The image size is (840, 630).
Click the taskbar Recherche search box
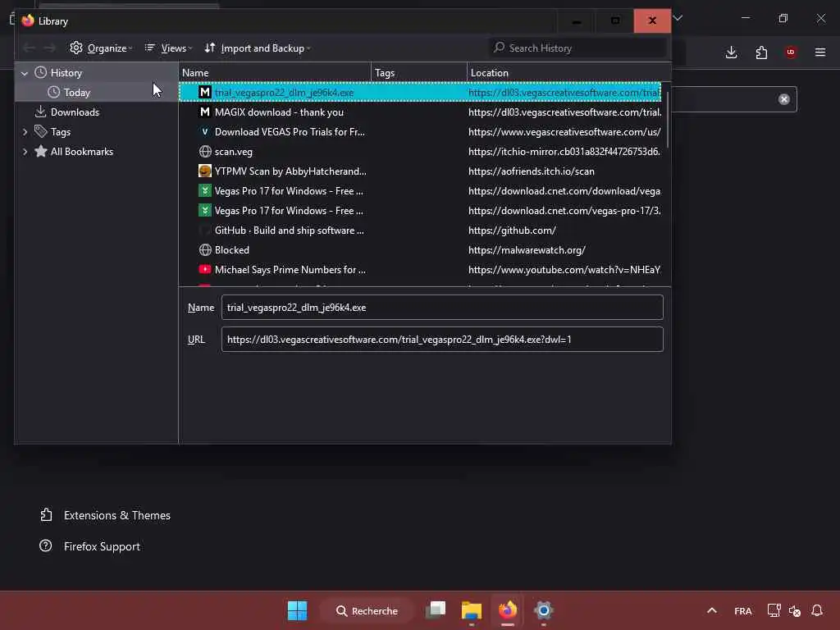(x=367, y=610)
